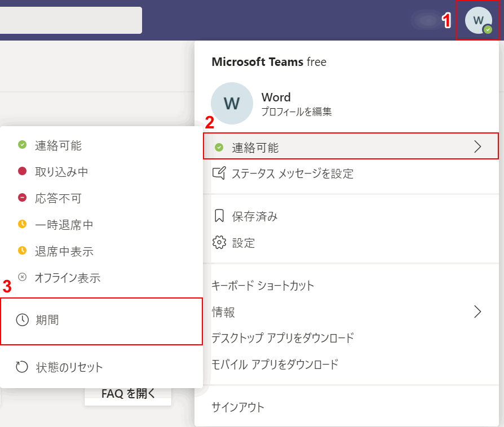Click the gray offline icon for オフライン表示
Screen dimensions: 504x427
22,277
